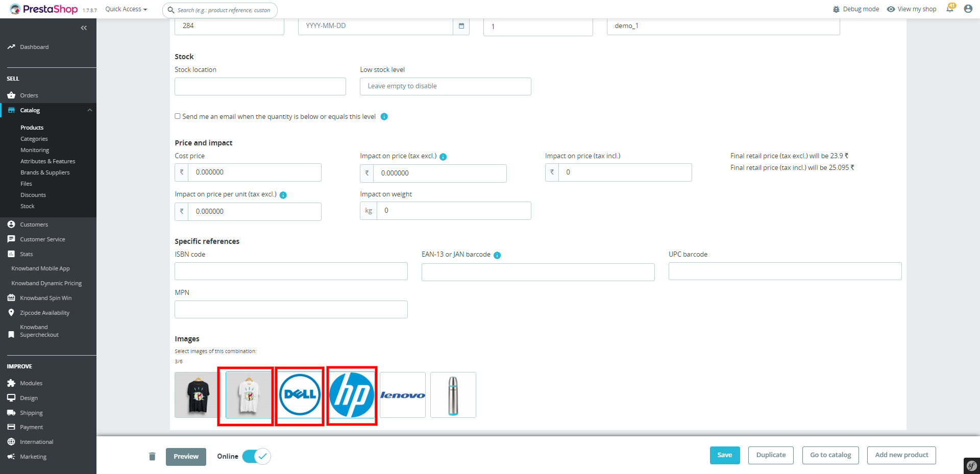Click the Customer Service chat icon

[x=11, y=239]
